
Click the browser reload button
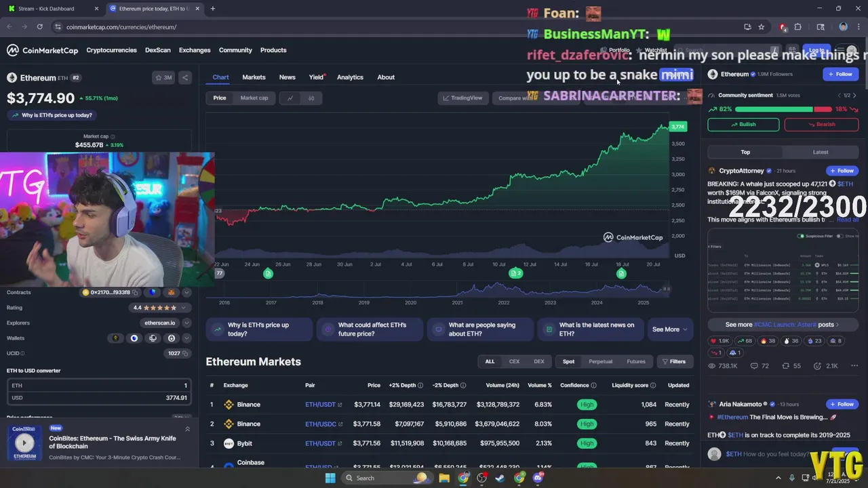coord(40,26)
